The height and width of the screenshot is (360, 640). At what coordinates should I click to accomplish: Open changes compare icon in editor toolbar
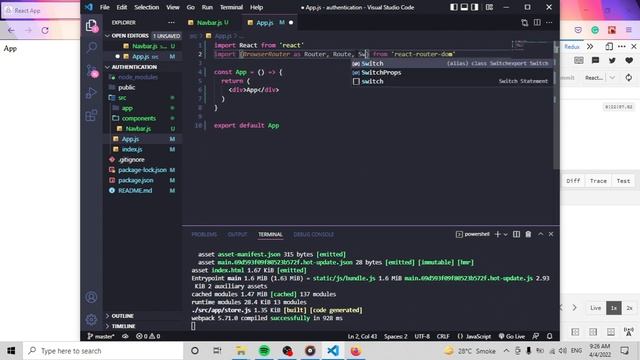point(524,22)
